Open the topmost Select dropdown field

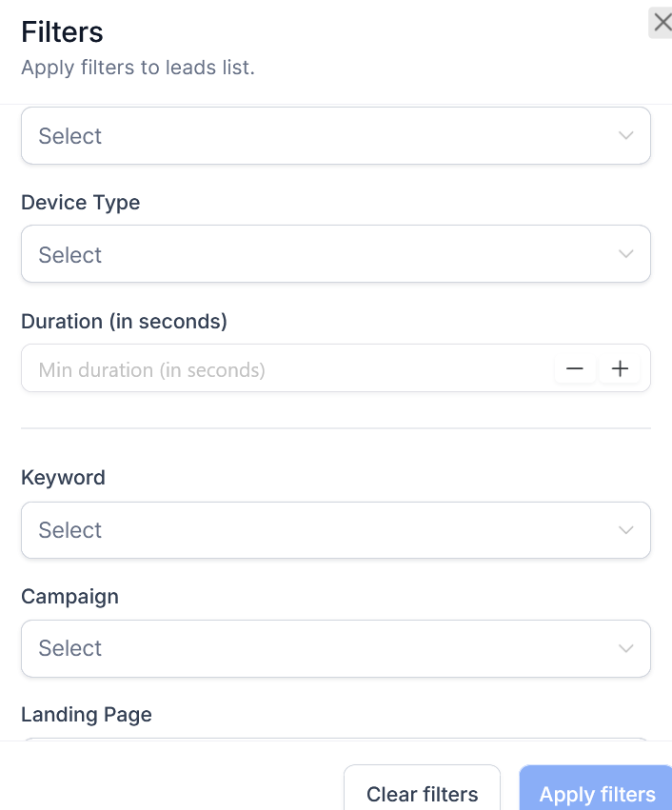coord(324,135)
